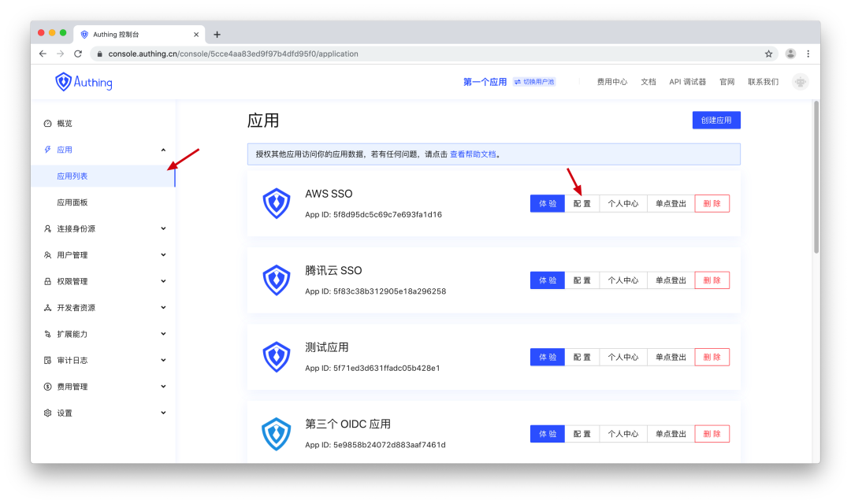Click the 审计日志 sidebar icon
Image resolution: width=851 pixels, height=504 pixels.
click(x=48, y=360)
